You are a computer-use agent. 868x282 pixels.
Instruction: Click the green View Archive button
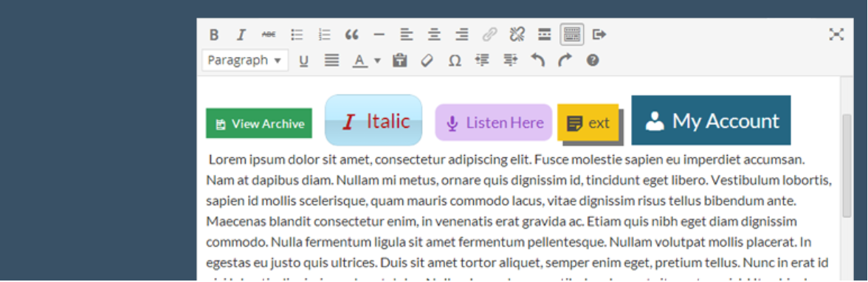pos(259,123)
